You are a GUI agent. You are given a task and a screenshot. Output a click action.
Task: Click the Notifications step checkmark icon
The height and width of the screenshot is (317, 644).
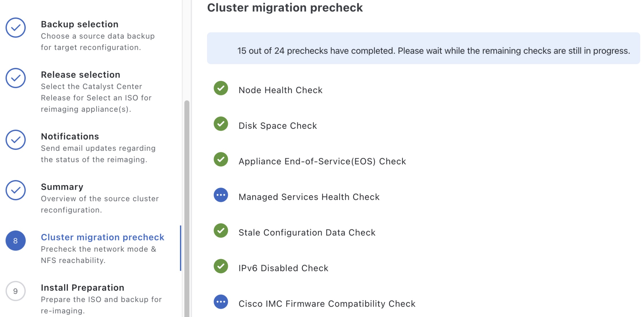[16, 140]
